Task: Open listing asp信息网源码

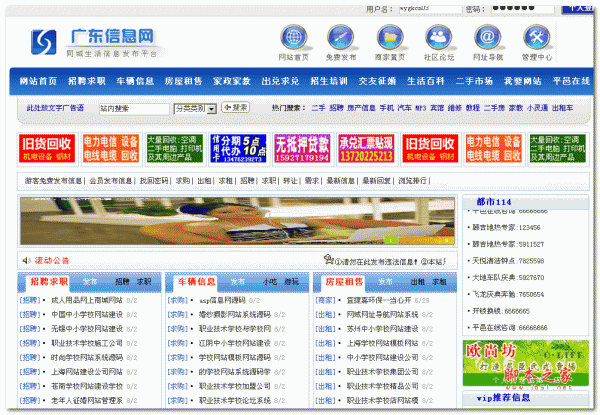Action: pos(222,300)
